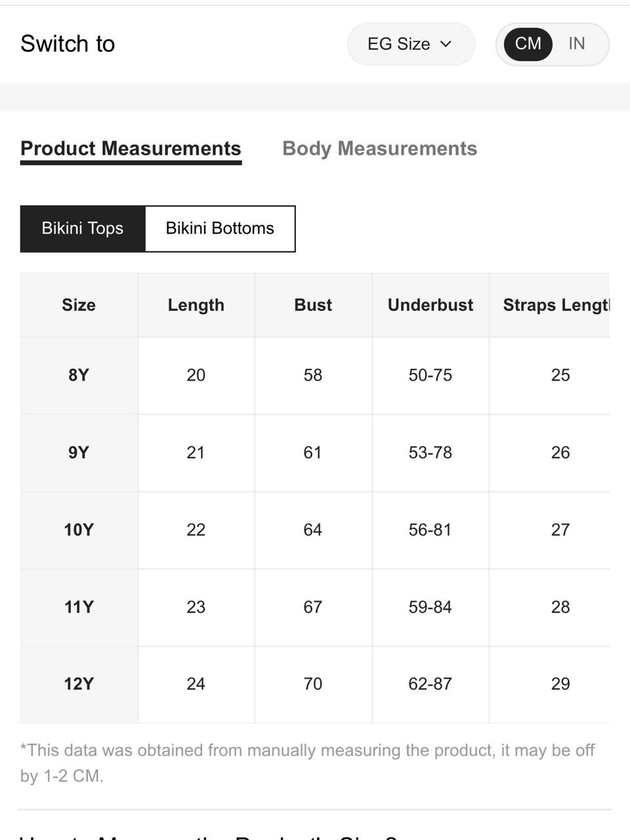Select the 12Y size row label
The height and width of the screenshot is (840, 630).
click(79, 684)
